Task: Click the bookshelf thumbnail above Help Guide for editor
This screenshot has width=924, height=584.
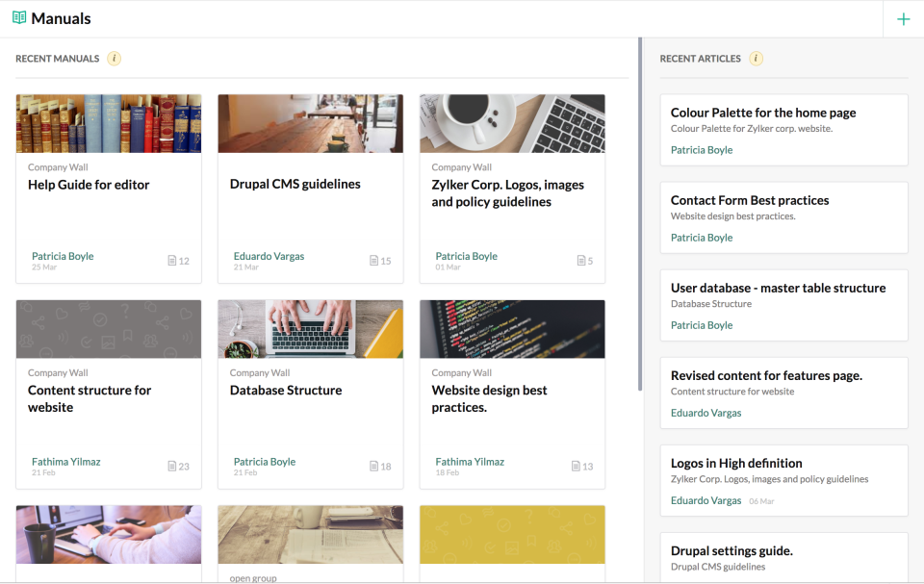Action: [108, 123]
